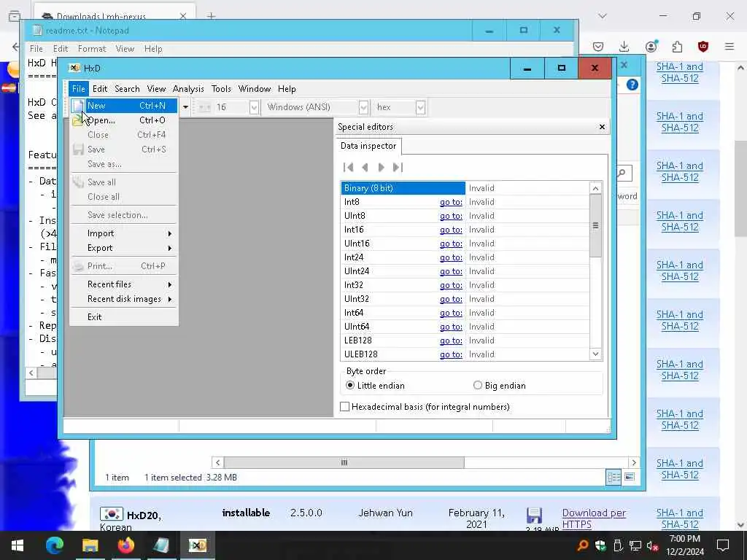Click Data inspector list scroll up arrow
The height and width of the screenshot is (560, 747).
(595, 188)
